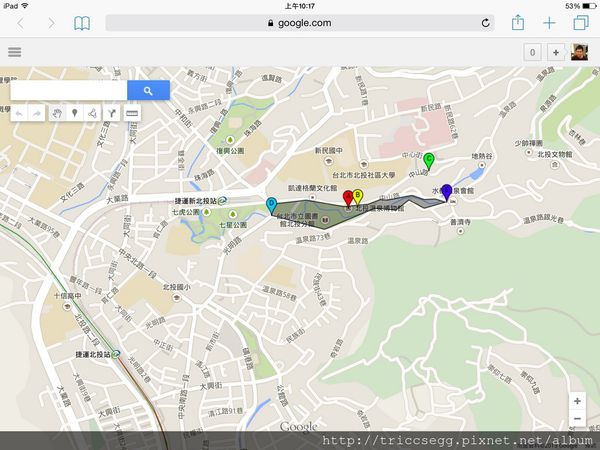Select the add directions tool
This screenshot has height=450, width=600.
(x=111, y=113)
